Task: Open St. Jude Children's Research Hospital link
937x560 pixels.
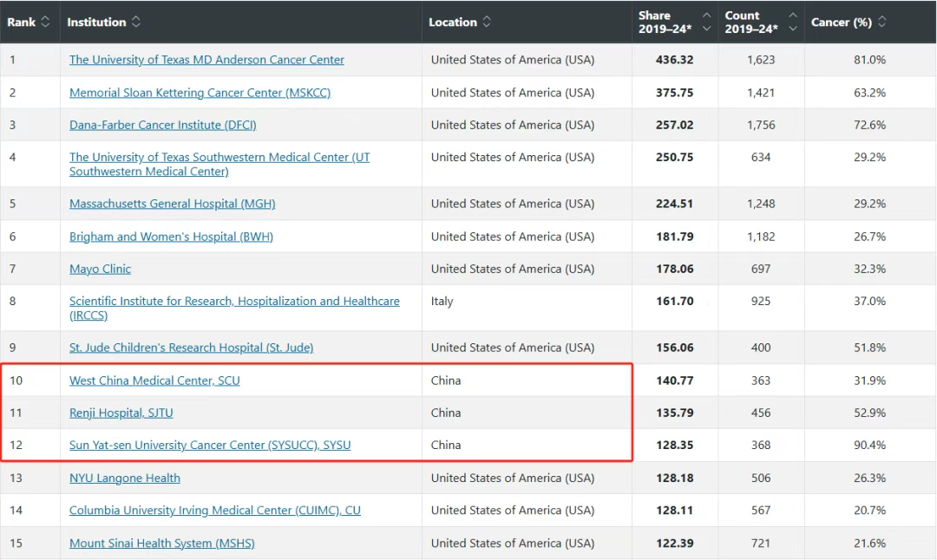Action: pyautogui.click(x=191, y=348)
